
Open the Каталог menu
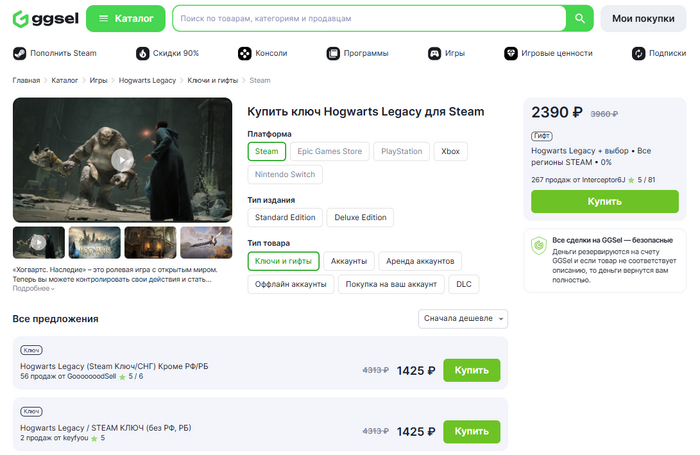point(126,18)
